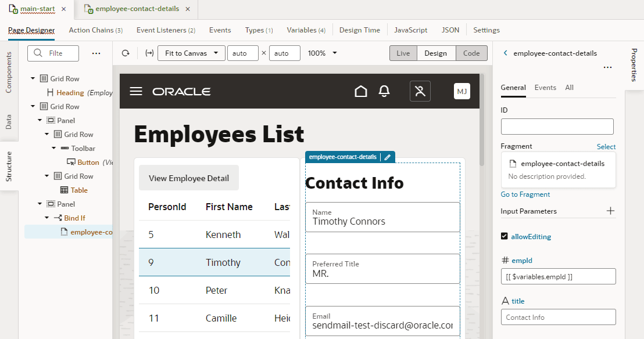
Task: Switch to Design mode
Action: 436,53
